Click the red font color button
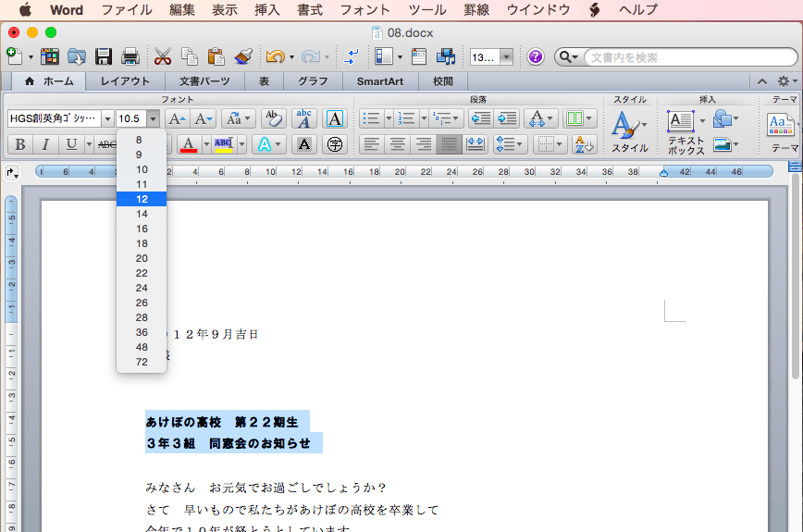The image size is (803, 532). coord(189,144)
